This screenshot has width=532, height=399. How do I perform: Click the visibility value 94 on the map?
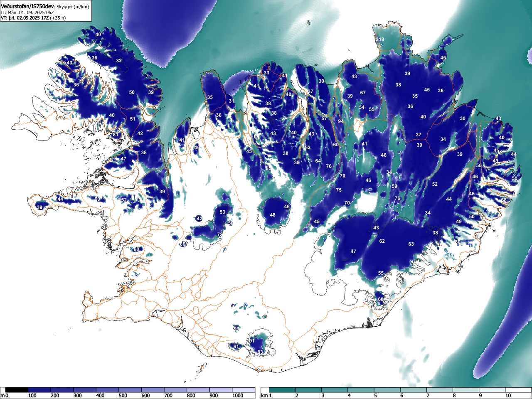click(341, 121)
